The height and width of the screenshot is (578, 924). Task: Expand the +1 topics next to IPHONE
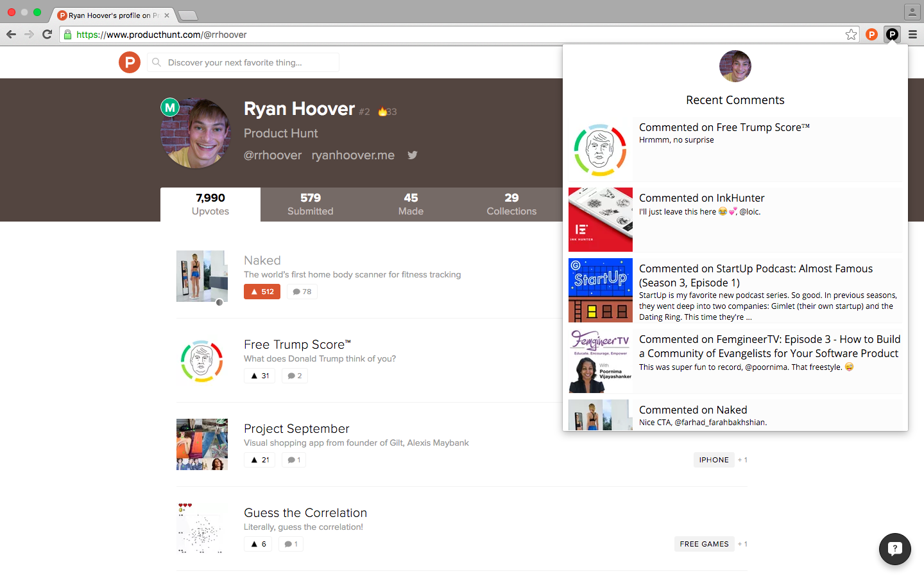point(742,459)
